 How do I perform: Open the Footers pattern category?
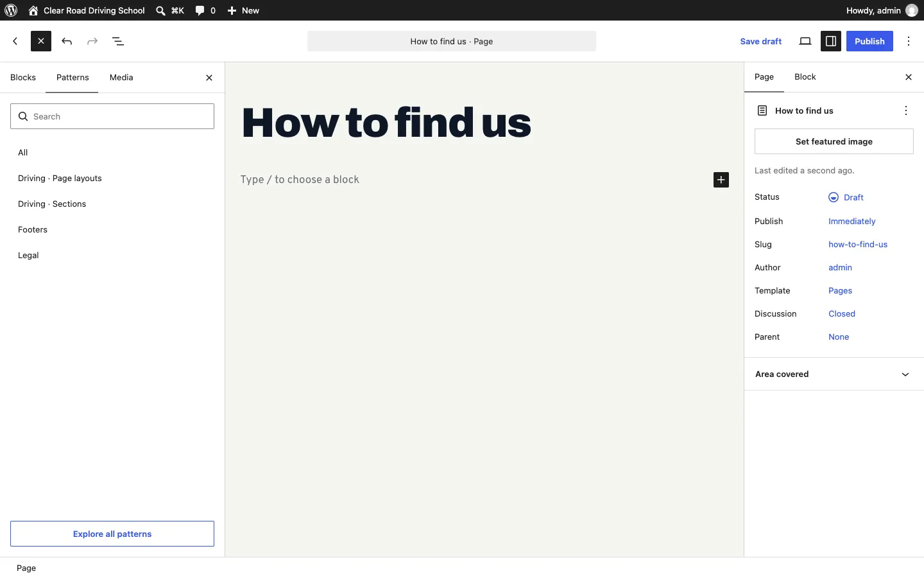pyautogui.click(x=112, y=229)
